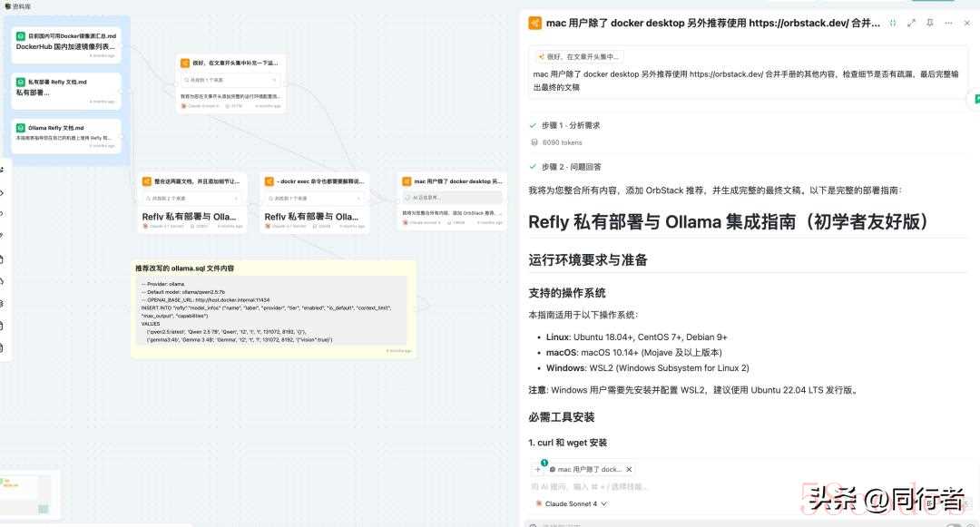Click the Refly 私有部署与 Ollama heading in response
This screenshot has width=980, height=527.
[728, 221]
